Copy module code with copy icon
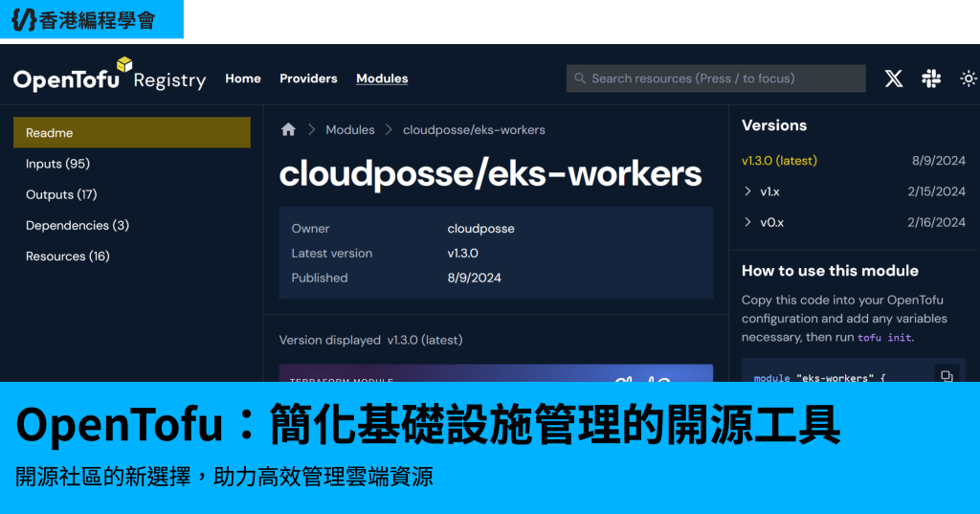The image size is (980, 514). (947, 375)
